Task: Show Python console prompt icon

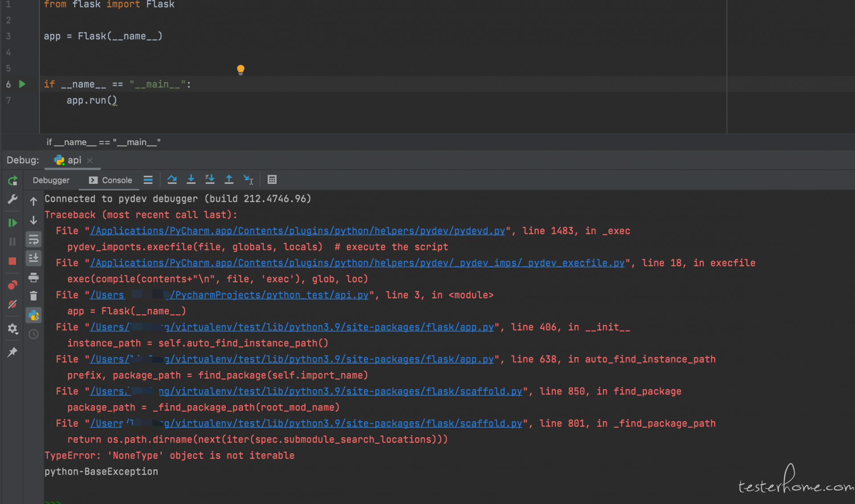Action: click(x=33, y=315)
